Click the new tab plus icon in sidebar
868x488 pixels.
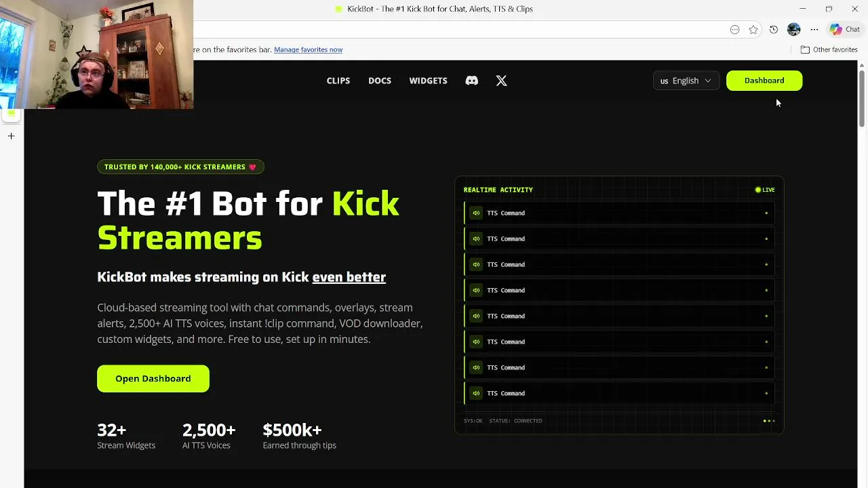[11, 136]
